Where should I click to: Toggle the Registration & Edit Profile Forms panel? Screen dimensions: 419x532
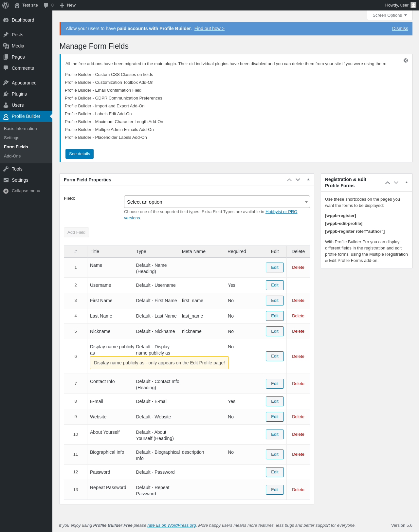tap(406, 182)
